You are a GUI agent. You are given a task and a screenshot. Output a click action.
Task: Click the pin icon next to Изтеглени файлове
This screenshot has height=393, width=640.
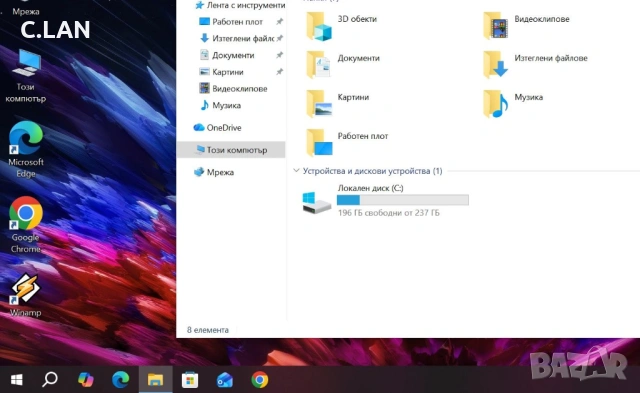pyautogui.click(x=280, y=38)
